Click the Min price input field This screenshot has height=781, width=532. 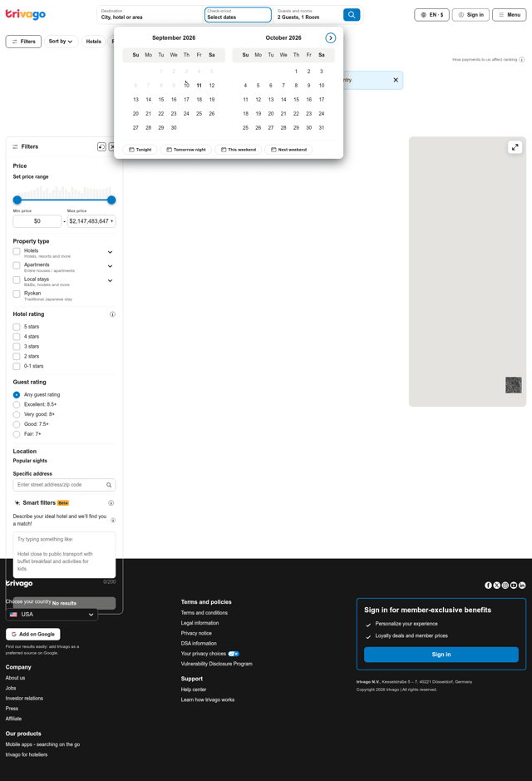[37, 221]
